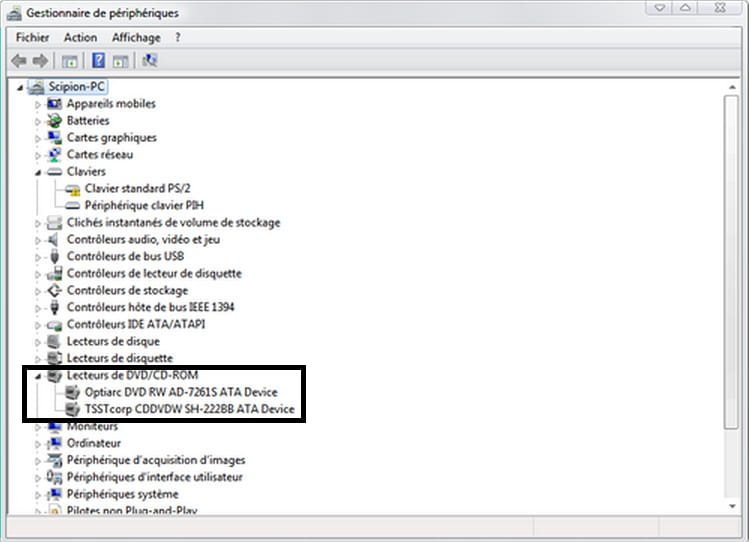This screenshot has height=542, width=749.
Task: Click the Cartes réseau category icon
Action: tap(55, 155)
